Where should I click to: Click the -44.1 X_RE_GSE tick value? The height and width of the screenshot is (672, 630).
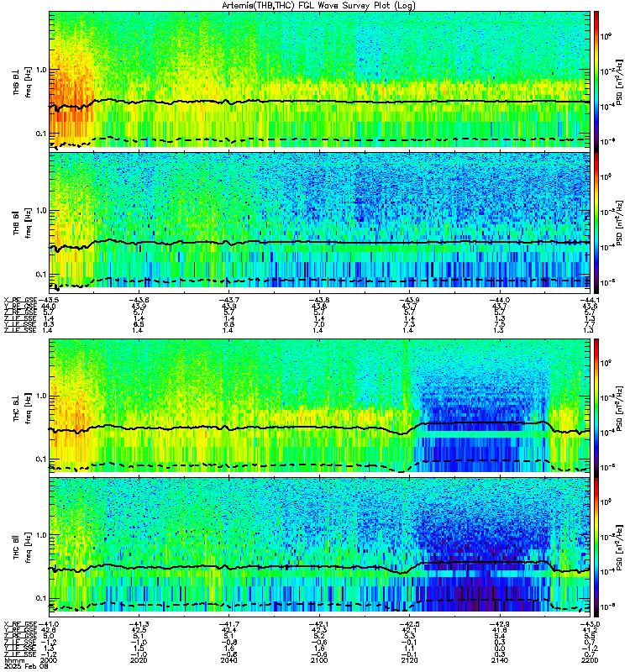pos(590,301)
